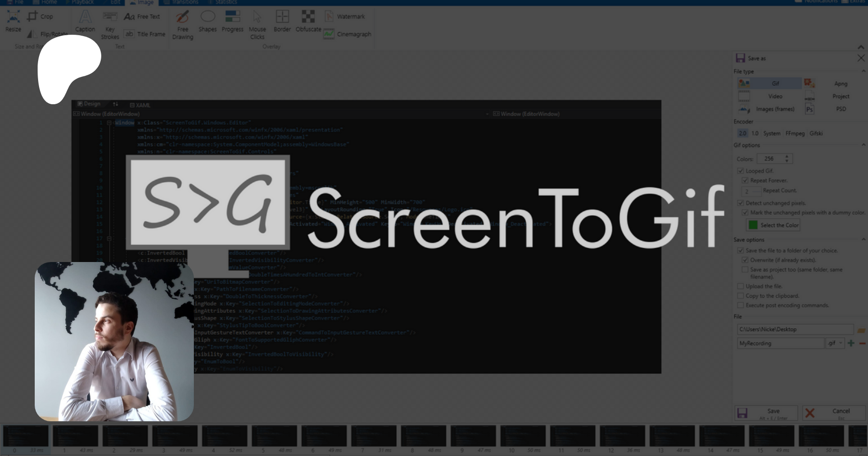
Task: Select the Crop tool
Action: (x=41, y=16)
